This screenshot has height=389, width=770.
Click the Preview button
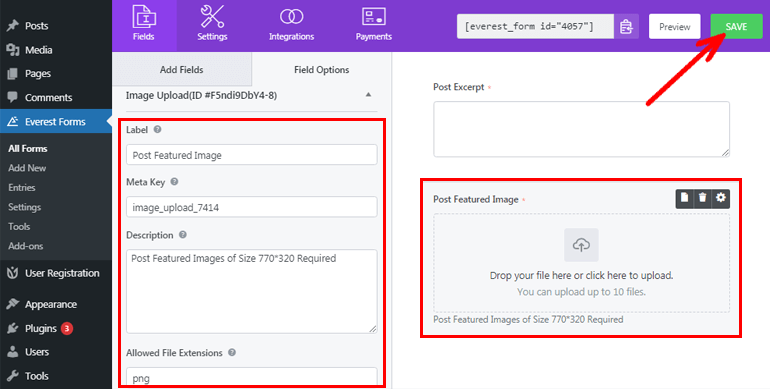[x=674, y=27]
